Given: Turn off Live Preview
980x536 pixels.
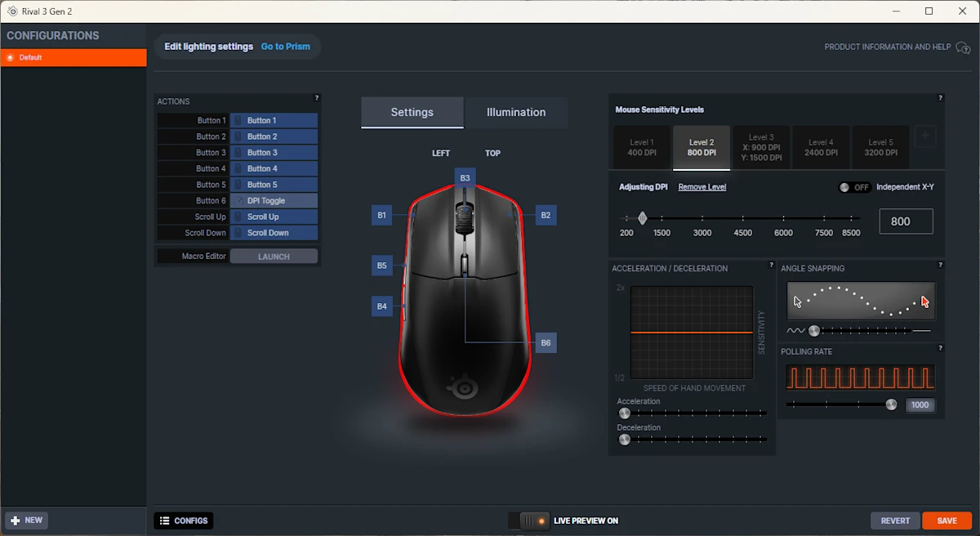Looking at the screenshot, I should pos(529,520).
